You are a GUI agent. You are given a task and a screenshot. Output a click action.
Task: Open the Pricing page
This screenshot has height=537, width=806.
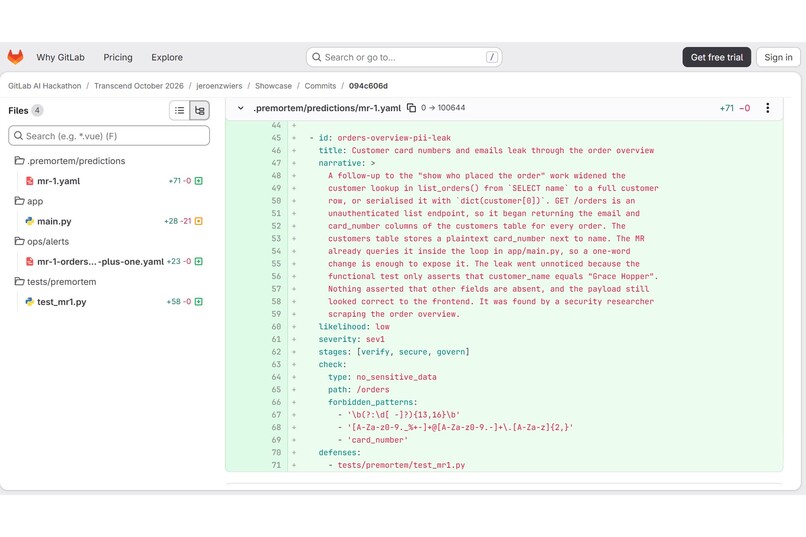pos(118,57)
